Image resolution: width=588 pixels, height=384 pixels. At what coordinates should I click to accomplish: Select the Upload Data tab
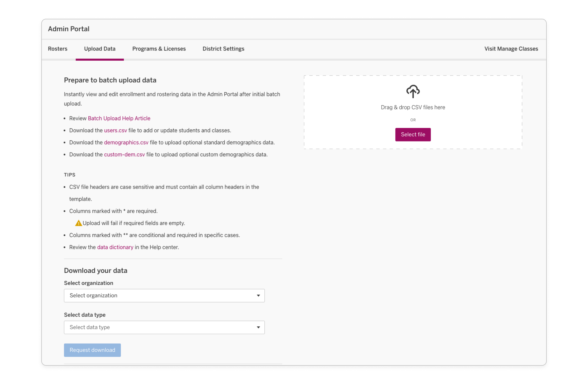click(99, 49)
